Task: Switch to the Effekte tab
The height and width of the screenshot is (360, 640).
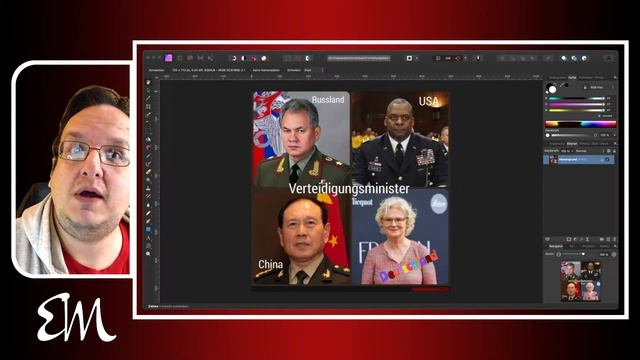Action: point(584,144)
